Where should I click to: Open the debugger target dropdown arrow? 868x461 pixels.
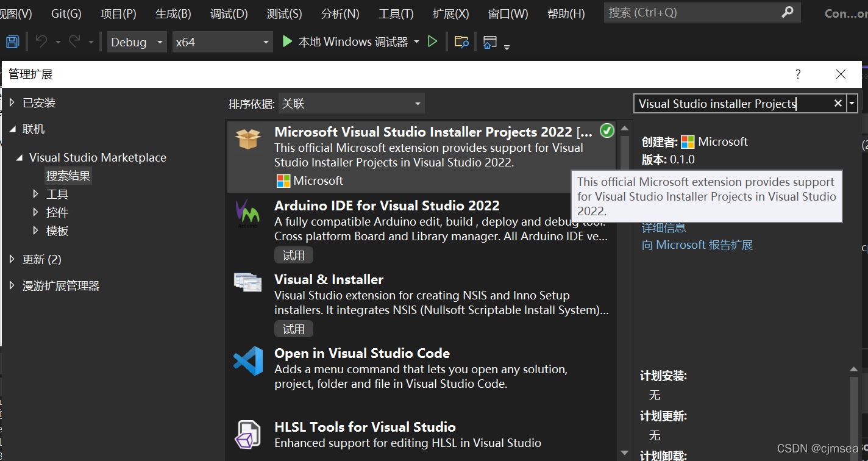pos(416,41)
